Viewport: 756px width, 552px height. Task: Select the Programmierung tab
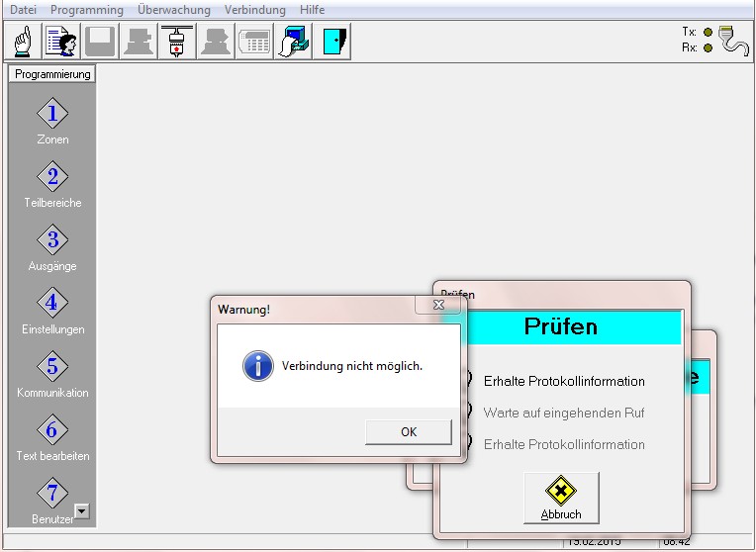[52, 74]
